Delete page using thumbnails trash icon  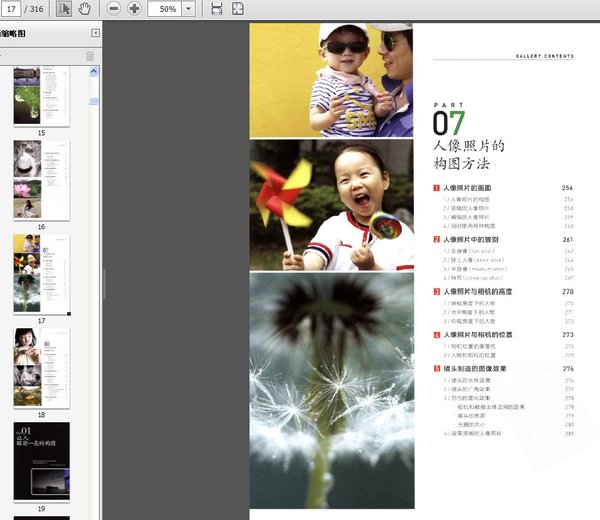coord(90,56)
